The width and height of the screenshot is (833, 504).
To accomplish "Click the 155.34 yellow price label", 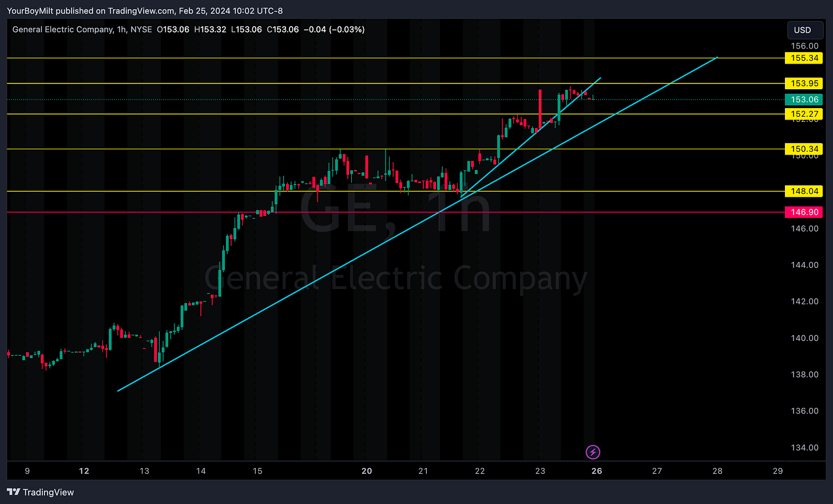I will [804, 58].
